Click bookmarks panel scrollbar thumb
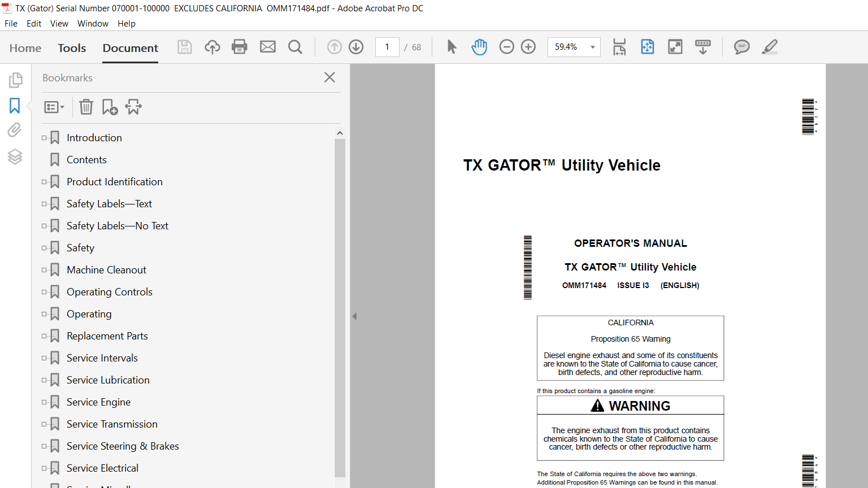 [x=340, y=308]
